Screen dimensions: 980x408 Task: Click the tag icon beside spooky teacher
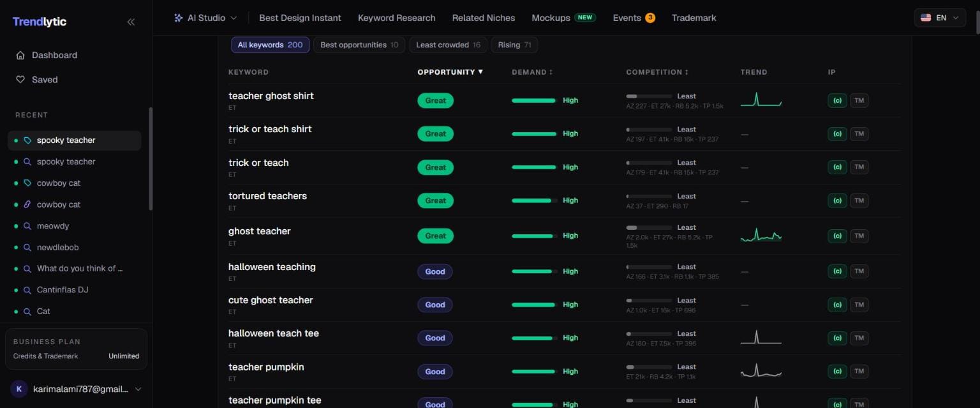[x=27, y=140]
